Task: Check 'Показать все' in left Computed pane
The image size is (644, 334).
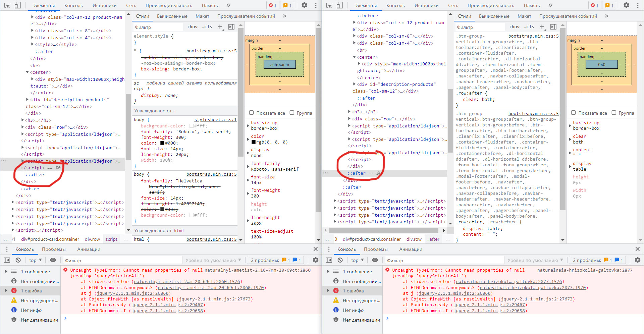Action: (x=252, y=113)
